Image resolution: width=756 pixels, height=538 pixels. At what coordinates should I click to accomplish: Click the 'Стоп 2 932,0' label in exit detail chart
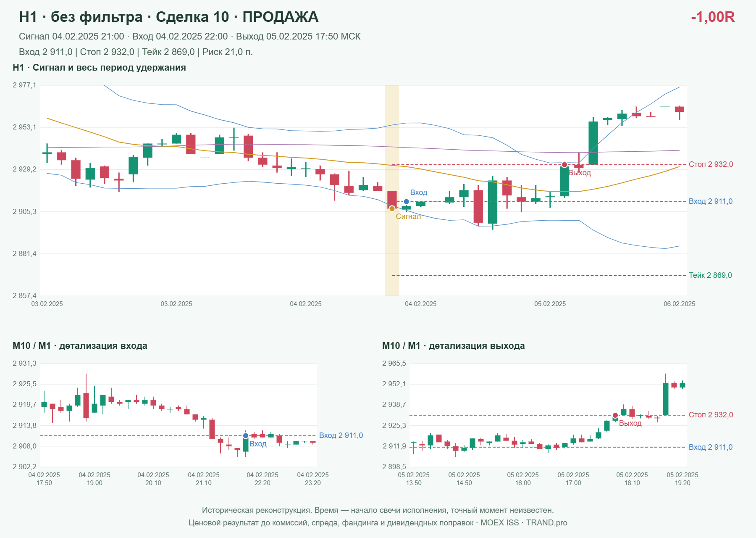pyautogui.click(x=711, y=415)
